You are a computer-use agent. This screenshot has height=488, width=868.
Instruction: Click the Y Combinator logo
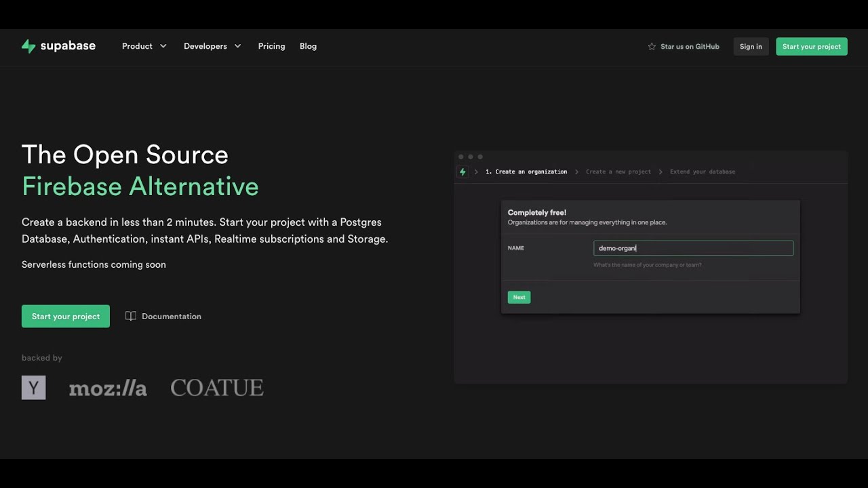click(x=34, y=388)
